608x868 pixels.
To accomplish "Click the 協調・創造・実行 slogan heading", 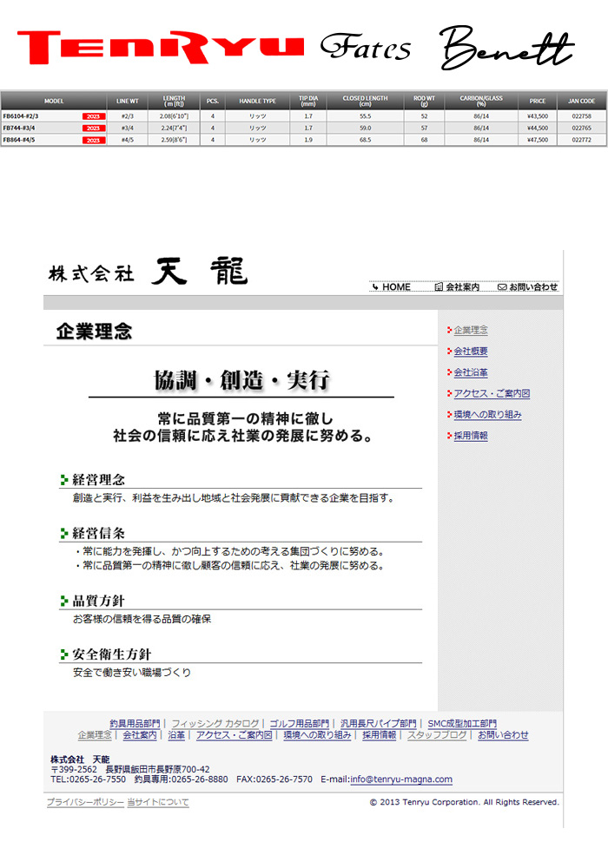I will point(242,380).
